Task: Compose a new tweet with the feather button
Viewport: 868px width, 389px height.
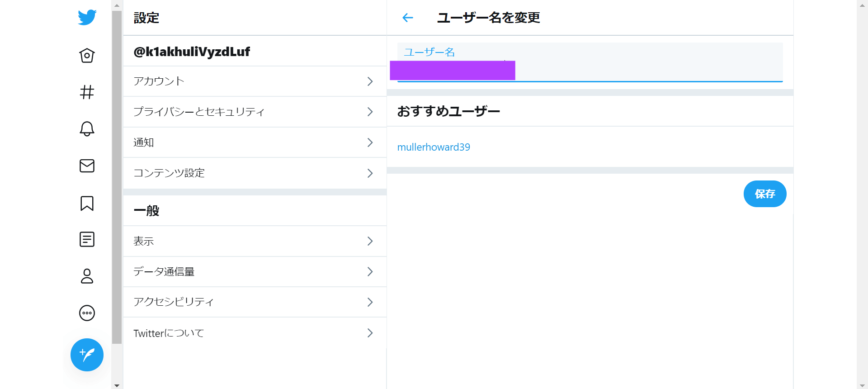Action: 87,355
